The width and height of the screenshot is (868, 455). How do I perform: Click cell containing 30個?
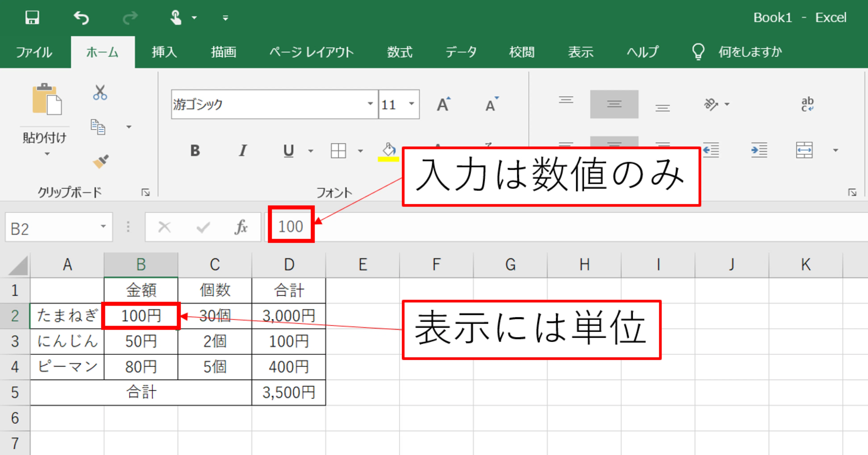tap(215, 316)
